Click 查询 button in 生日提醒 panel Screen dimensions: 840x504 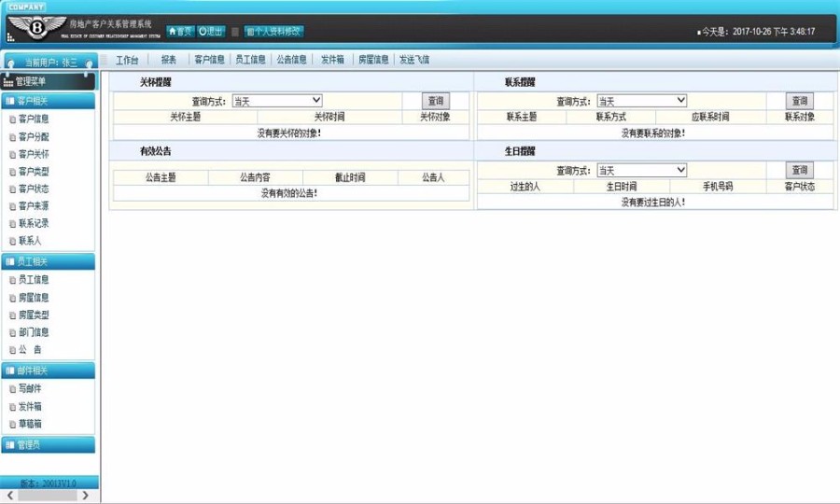[800, 170]
